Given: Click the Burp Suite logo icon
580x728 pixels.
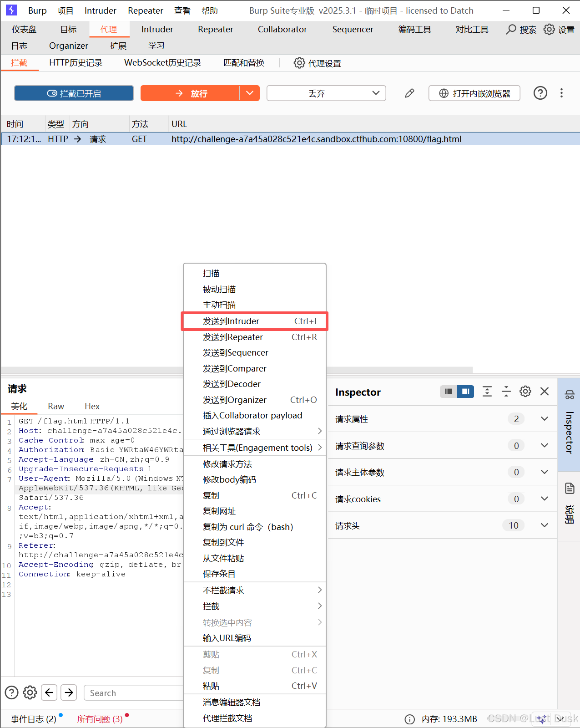Looking at the screenshot, I should (11, 10).
